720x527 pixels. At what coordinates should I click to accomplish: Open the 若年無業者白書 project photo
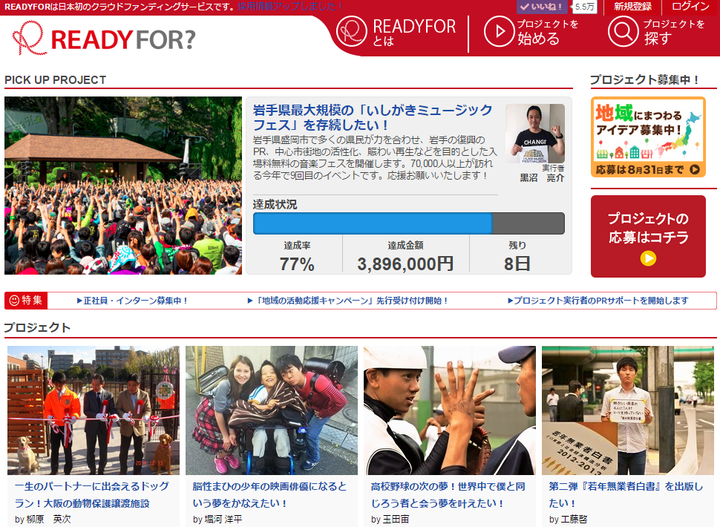tap(628, 410)
